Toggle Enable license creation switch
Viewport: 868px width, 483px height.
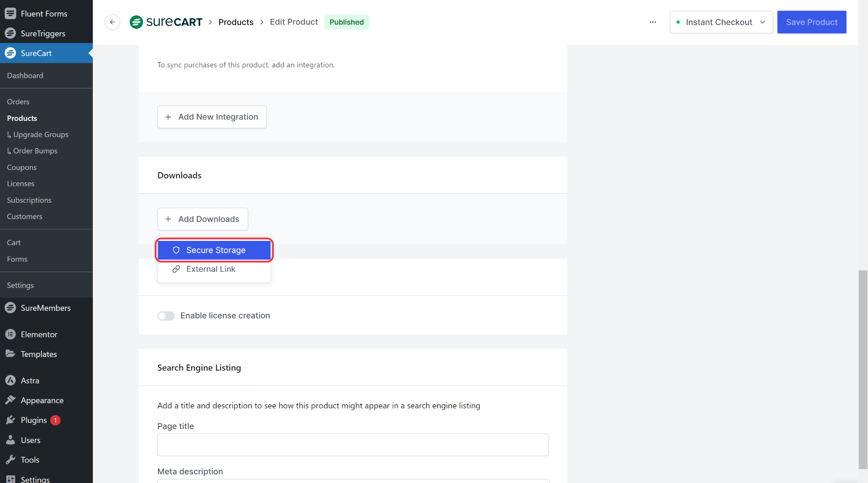click(166, 316)
